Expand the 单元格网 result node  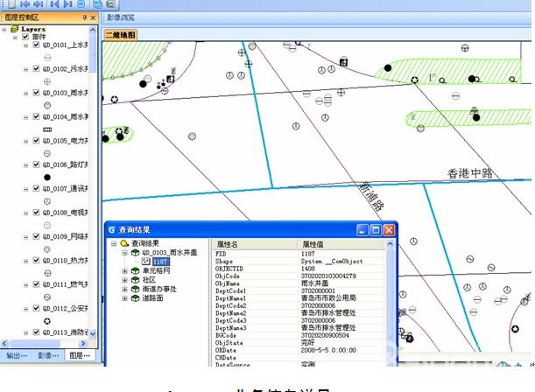pos(125,270)
